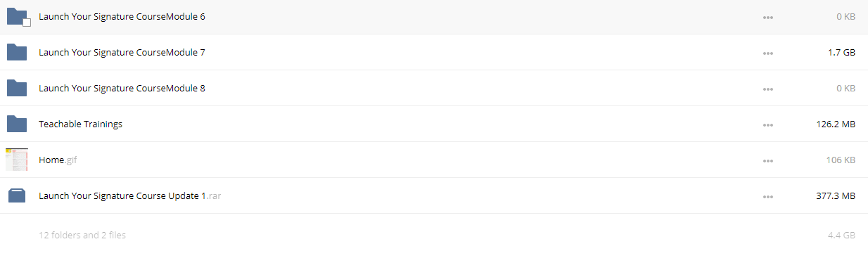
Task: Show options menu for Teachable Trainings
Action: pos(768,124)
